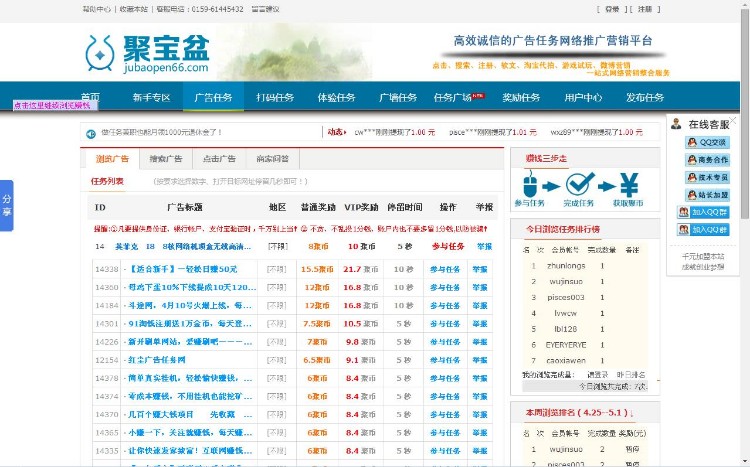Image resolution: width=750 pixels, height=467 pixels.
Task: Click the NEW badge on 任务广场
Action: [478, 95]
